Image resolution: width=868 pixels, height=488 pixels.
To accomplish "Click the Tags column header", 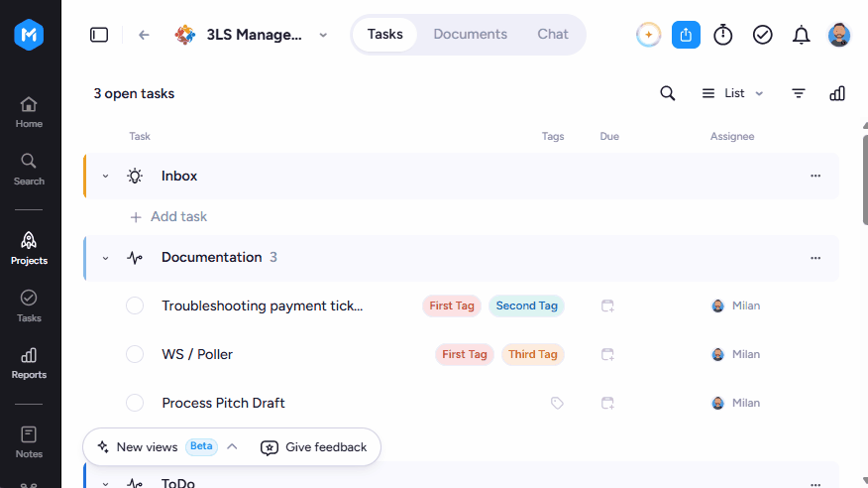I will coord(553,136).
